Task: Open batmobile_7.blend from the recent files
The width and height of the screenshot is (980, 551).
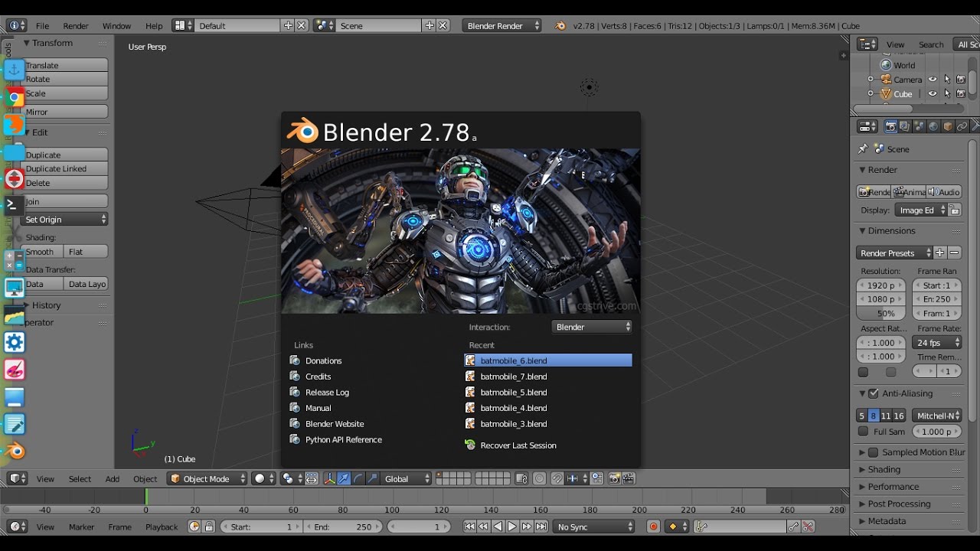Action: point(513,377)
